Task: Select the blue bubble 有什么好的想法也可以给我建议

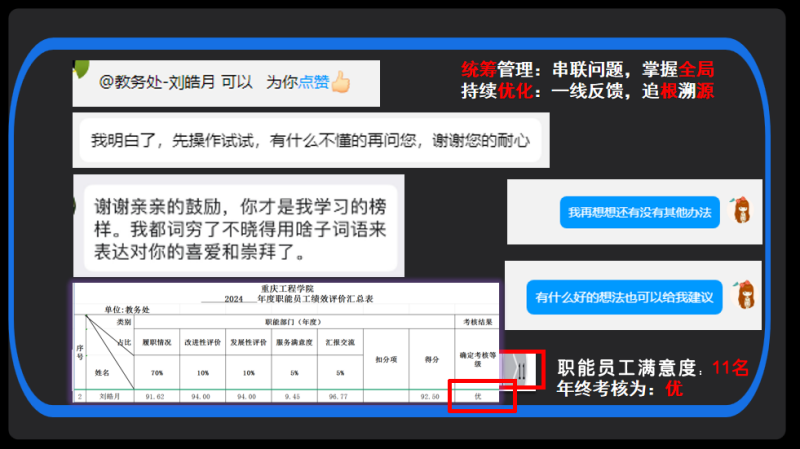Action: [x=624, y=297]
